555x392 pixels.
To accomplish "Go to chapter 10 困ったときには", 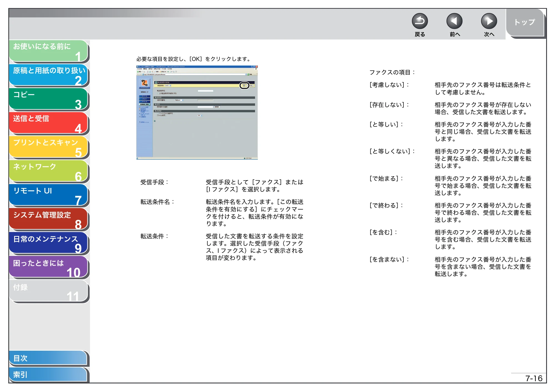I will pyautogui.click(x=49, y=267).
